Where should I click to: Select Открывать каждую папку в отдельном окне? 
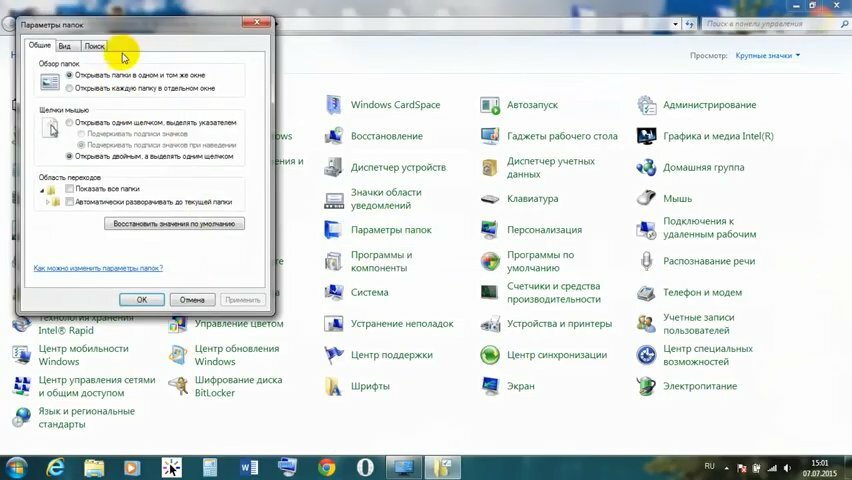pyautogui.click(x=70, y=88)
